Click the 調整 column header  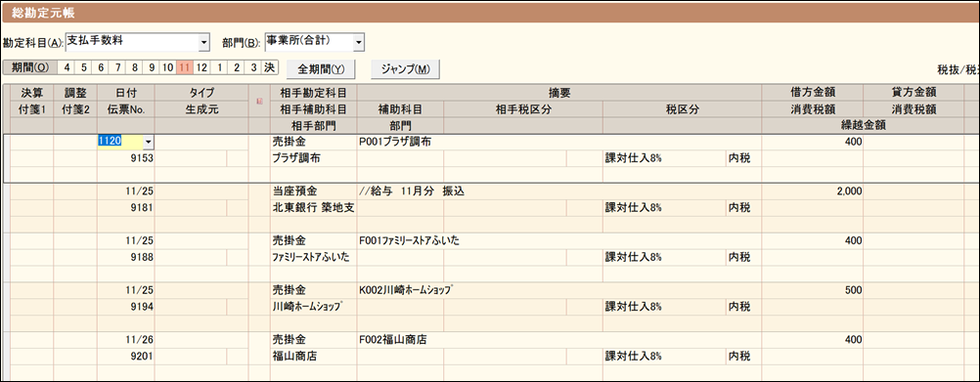pyautogui.click(x=75, y=93)
